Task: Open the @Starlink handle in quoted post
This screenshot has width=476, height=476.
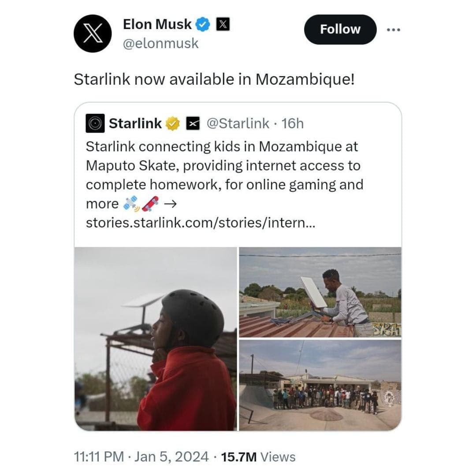Action: coord(238,124)
